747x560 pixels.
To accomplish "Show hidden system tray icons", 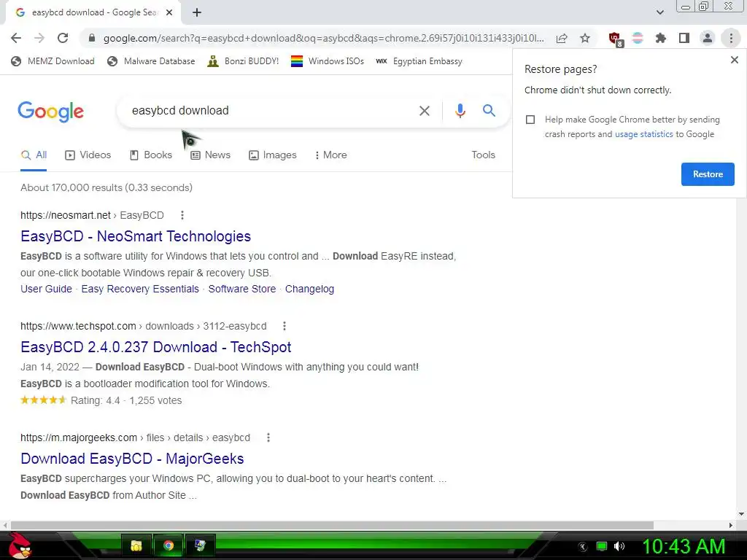I will tap(582, 547).
